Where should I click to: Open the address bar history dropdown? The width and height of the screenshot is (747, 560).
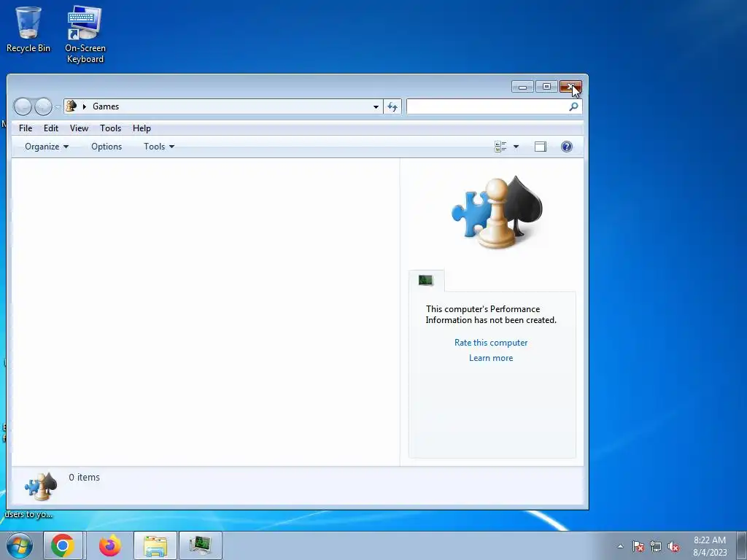point(376,106)
